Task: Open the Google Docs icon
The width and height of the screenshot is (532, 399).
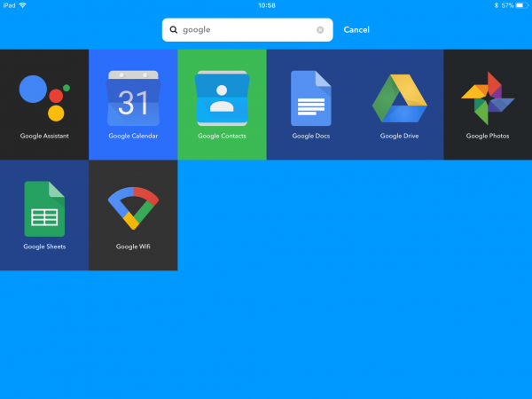Action: [311, 98]
